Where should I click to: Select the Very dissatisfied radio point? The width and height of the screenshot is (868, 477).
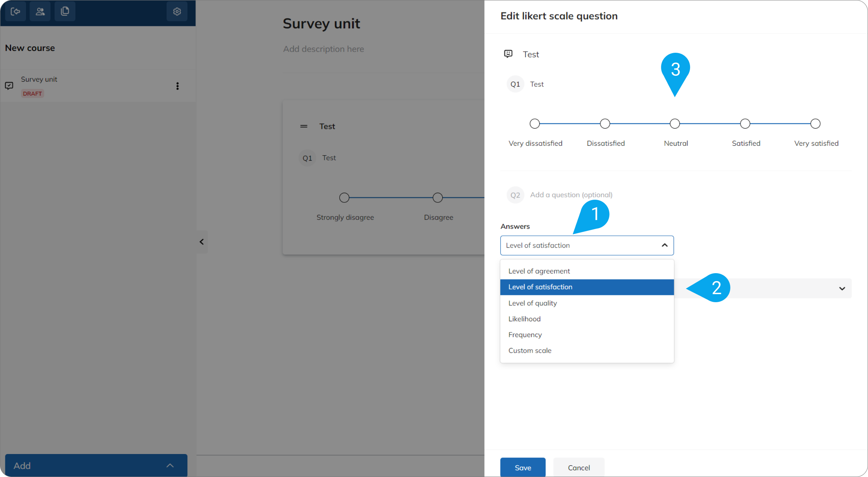tap(535, 124)
